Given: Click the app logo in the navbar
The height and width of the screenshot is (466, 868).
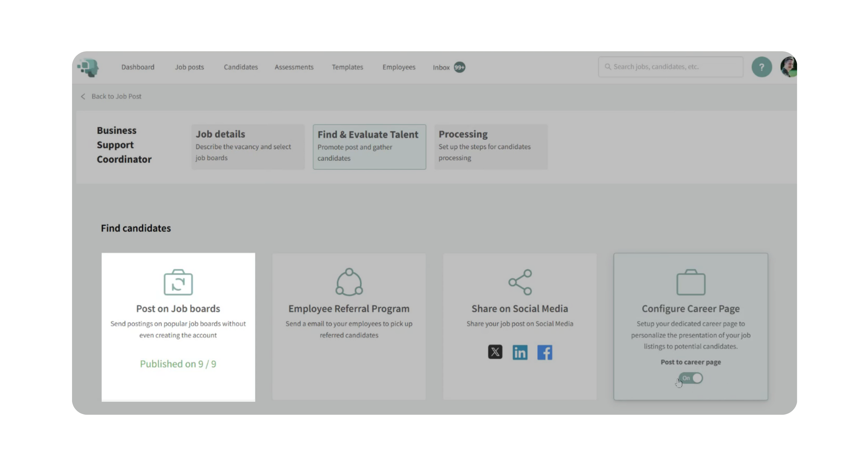Looking at the screenshot, I should 88,67.
